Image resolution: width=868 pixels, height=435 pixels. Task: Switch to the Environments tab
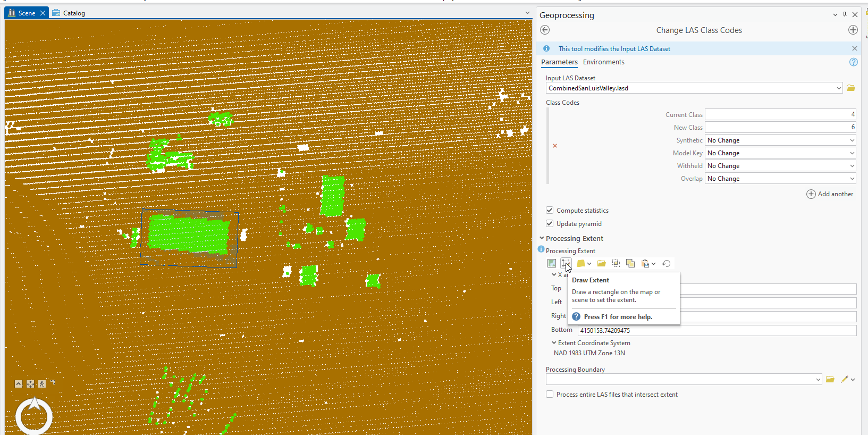click(x=603, y=62)
